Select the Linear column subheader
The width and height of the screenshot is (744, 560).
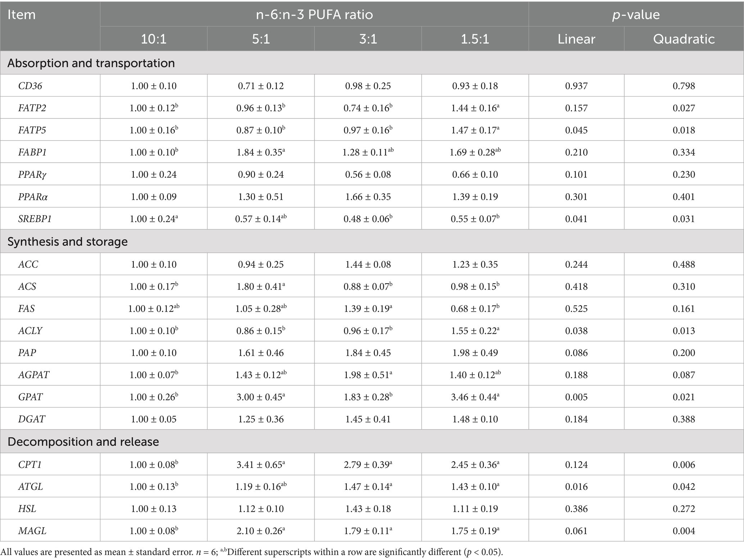pyautogui.click(x=576, y=39)
